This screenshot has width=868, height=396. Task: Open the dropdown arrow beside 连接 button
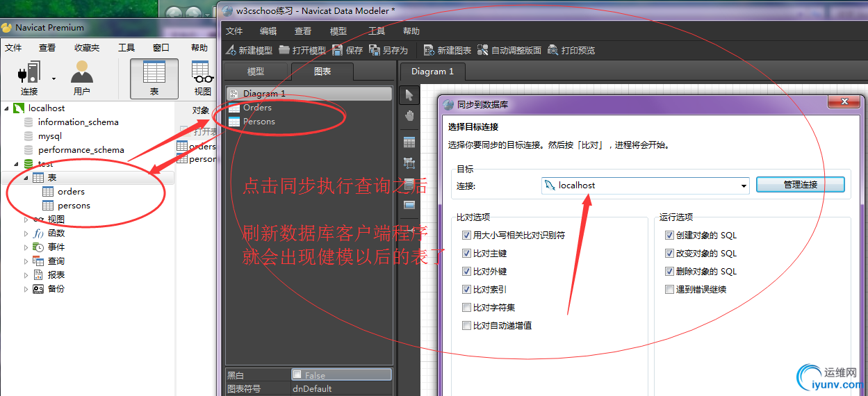coord(54,79)
